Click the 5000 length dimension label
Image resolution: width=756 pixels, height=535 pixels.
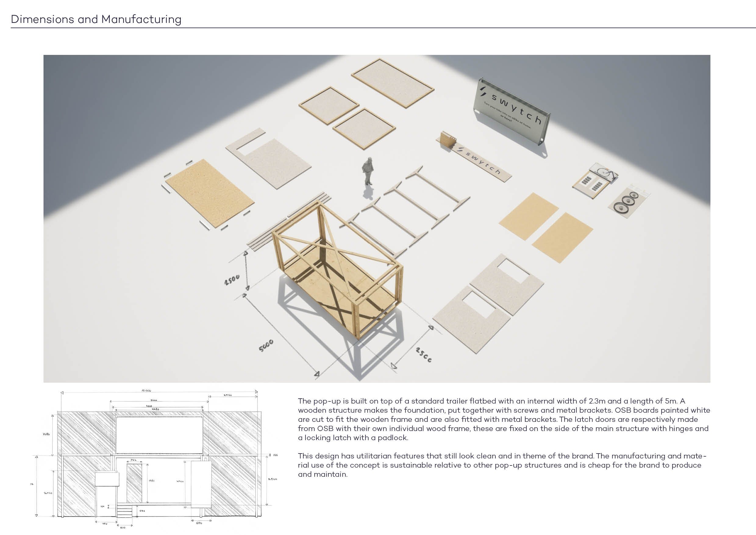tap(266, 346)
